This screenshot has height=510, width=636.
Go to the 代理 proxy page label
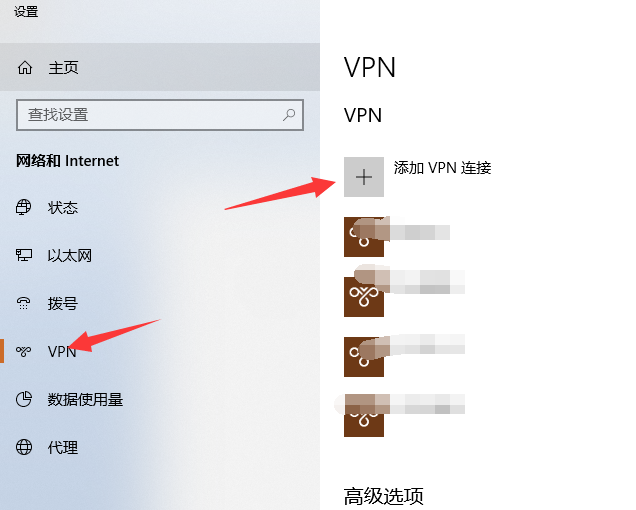point(62,448)
